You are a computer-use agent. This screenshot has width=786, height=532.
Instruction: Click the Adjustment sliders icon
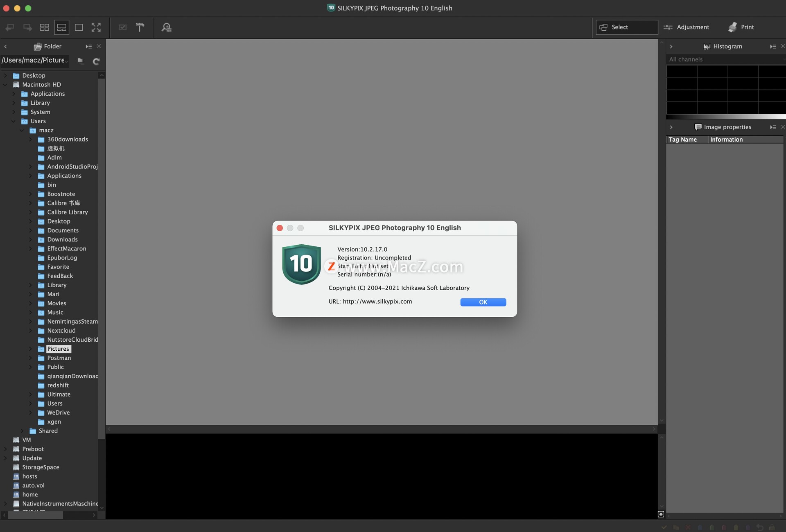pos(668,27)
